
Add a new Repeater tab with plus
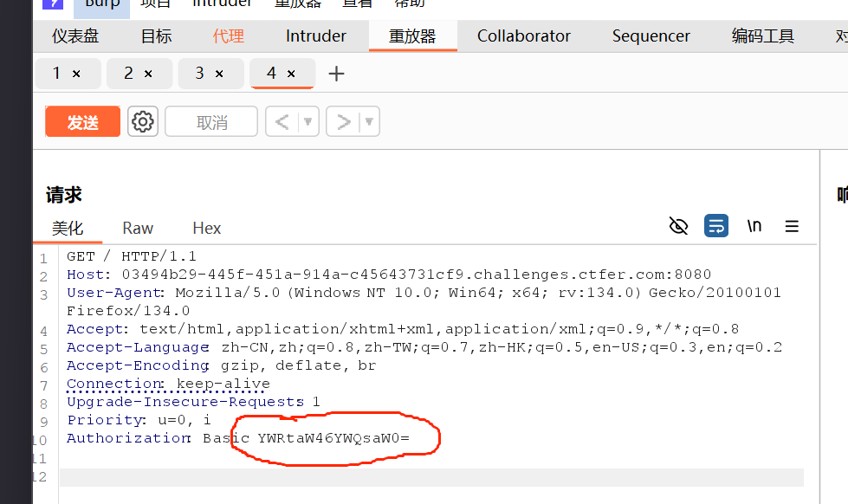tap(336, 74)
